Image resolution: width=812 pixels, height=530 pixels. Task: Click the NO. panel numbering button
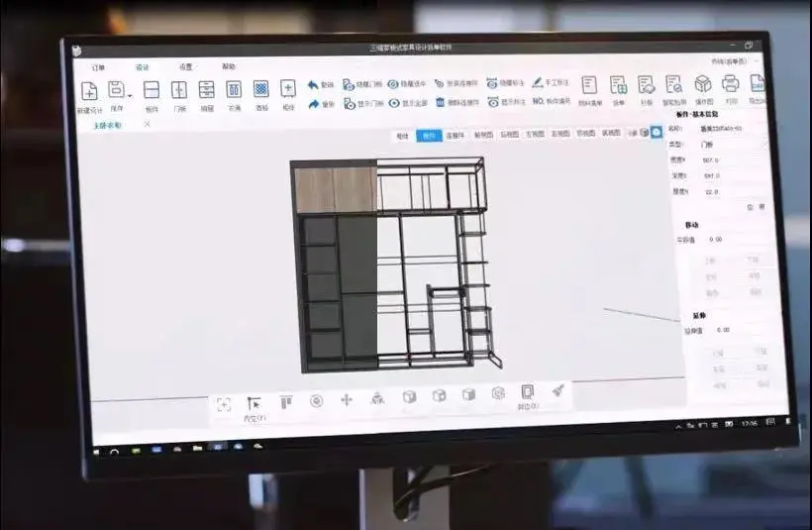(x=552, y=101)
